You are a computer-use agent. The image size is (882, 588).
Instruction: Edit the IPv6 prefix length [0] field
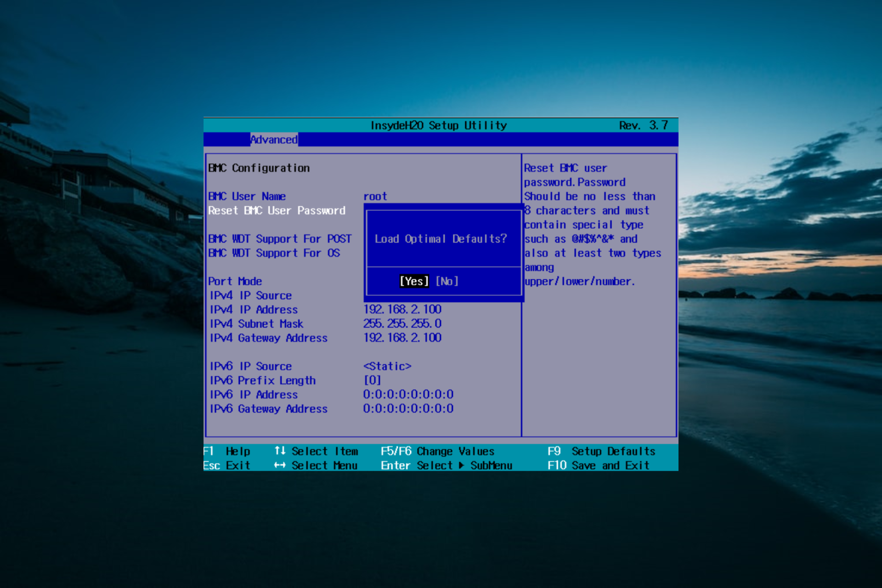click(373, 380)
